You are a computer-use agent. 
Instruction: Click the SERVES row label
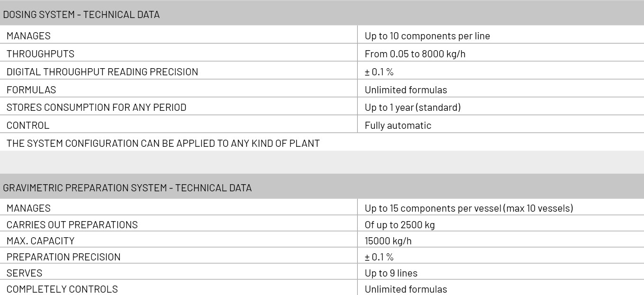24,273
